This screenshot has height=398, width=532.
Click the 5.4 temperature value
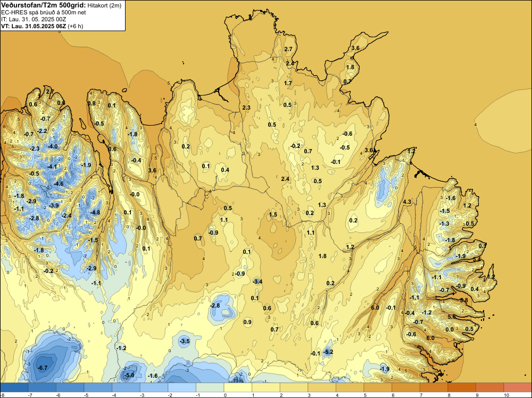click(477, 259)
